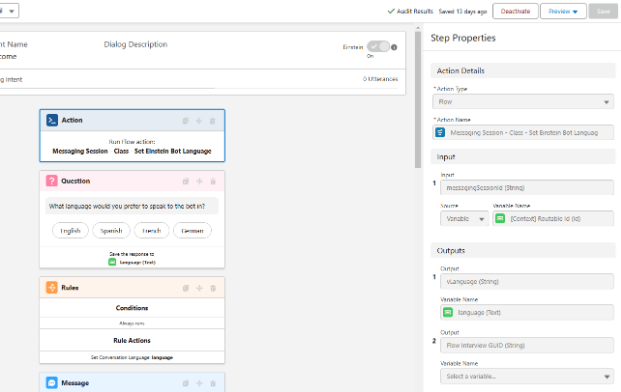Click the Save button
This screenshot has width=621, height=392.
[x=603, y=11]
